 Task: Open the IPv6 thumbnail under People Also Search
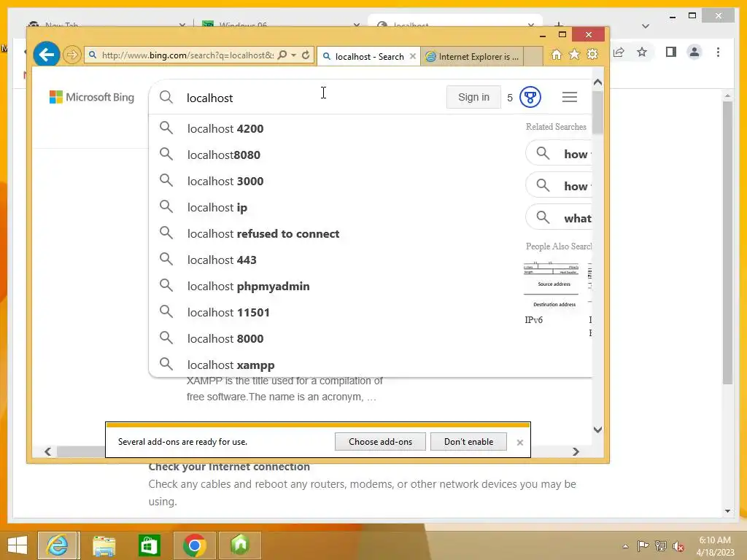[x=551, y=284]
